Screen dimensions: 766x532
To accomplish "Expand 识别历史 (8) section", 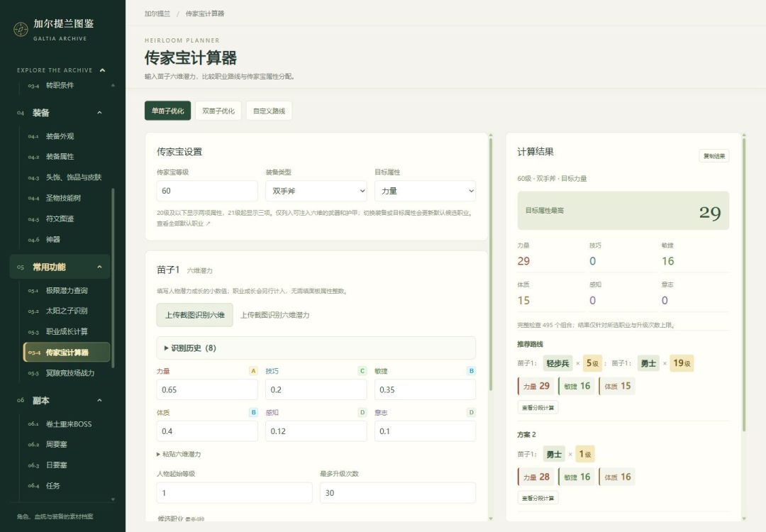I will [x=316, y=348].
